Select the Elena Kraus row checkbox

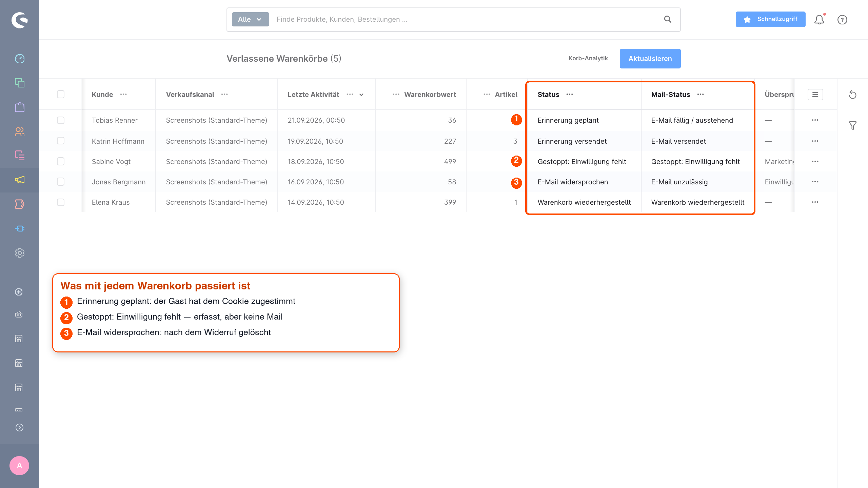(61, 202)
